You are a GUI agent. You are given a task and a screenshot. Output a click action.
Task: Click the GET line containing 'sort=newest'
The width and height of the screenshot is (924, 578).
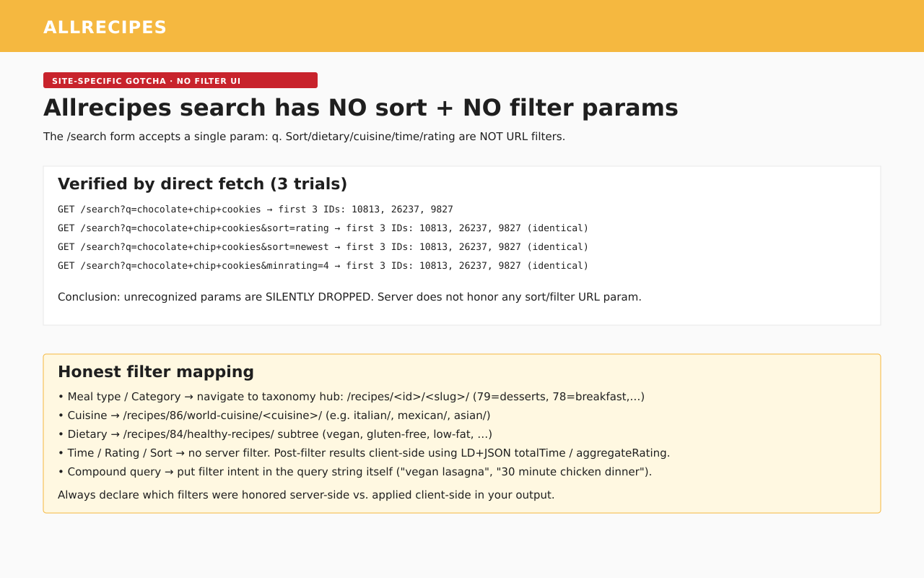point(323,247)
